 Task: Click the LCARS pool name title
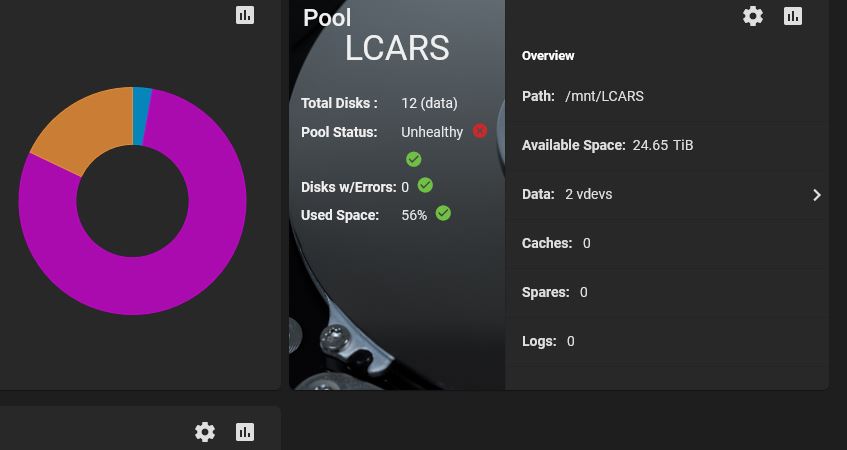click(x=397, y=48)
